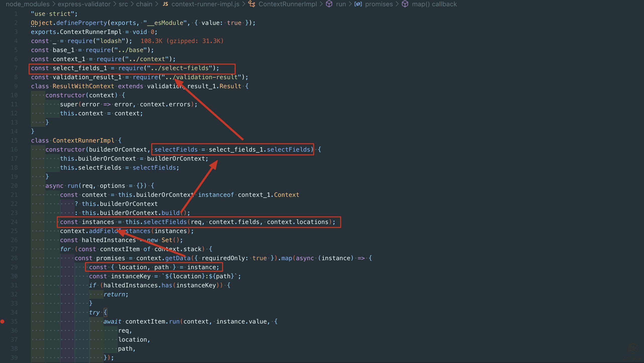Click the variable bracket icon before promises
This screenshot has height=363, width=644.
point(358,4)
